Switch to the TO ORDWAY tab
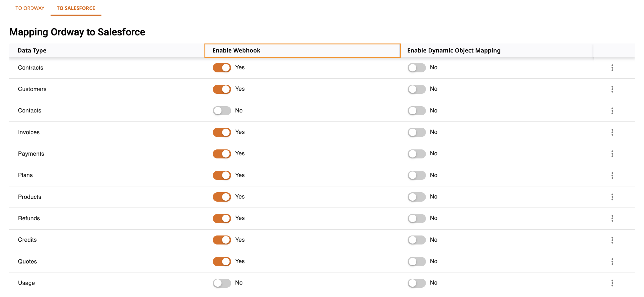This screenshot has height=297, width=644. pos(30,8)
